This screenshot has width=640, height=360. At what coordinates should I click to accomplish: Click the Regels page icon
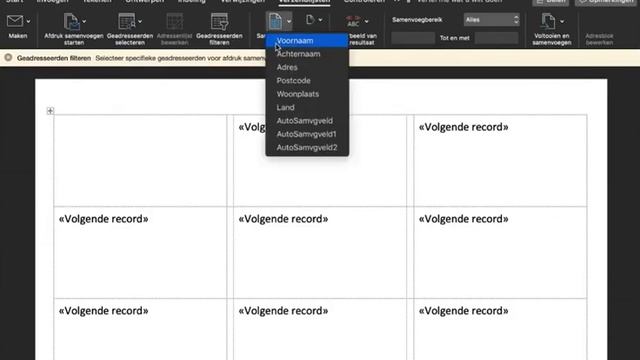coord(310,20)
